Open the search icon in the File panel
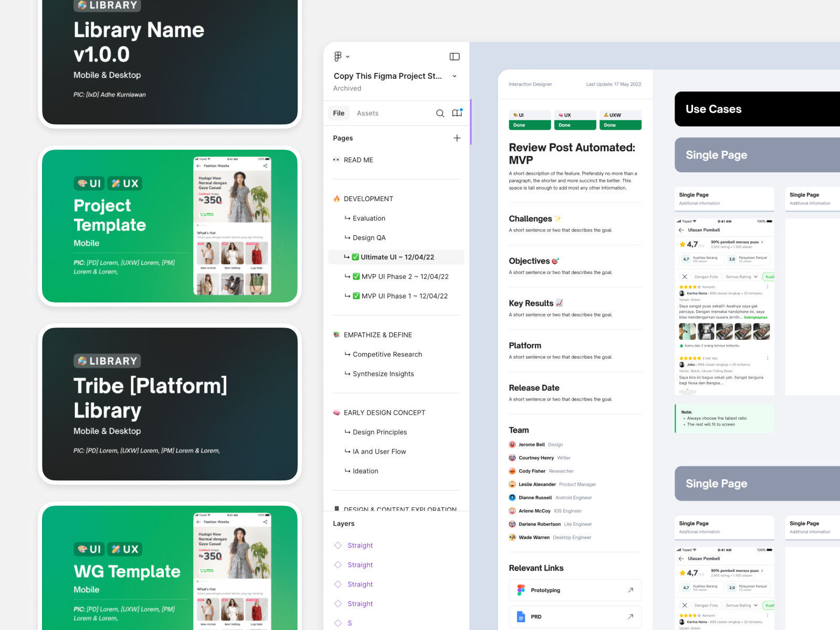 (x=440, y=113)
